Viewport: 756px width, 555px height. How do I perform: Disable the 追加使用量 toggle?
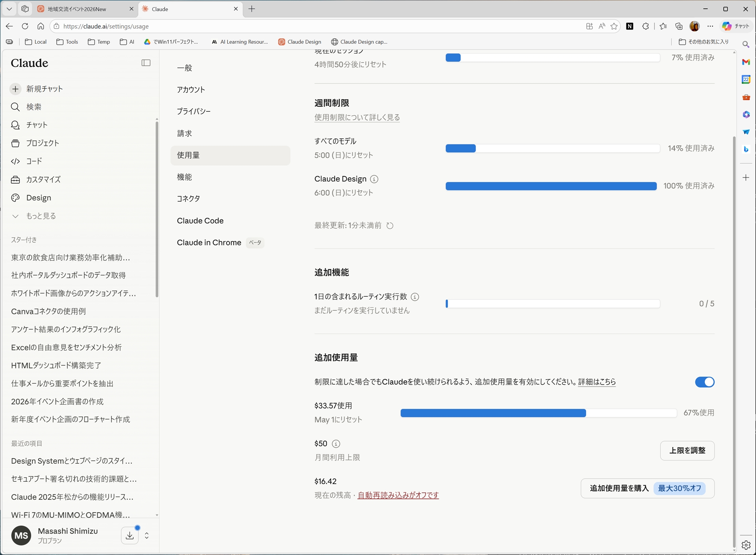[704, 382]
